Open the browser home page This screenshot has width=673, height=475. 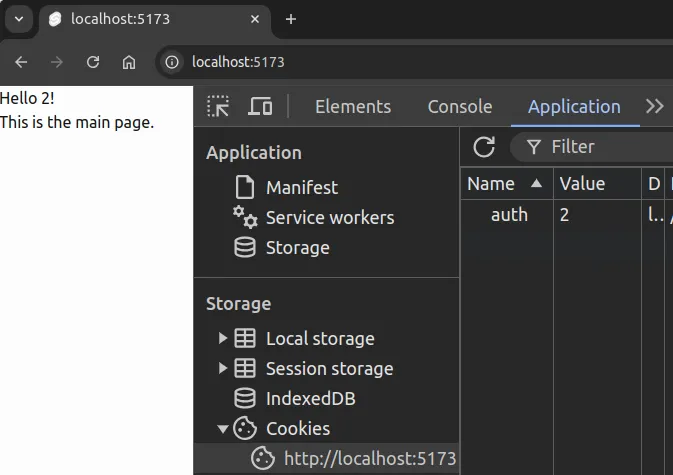(x=129, y=62)
